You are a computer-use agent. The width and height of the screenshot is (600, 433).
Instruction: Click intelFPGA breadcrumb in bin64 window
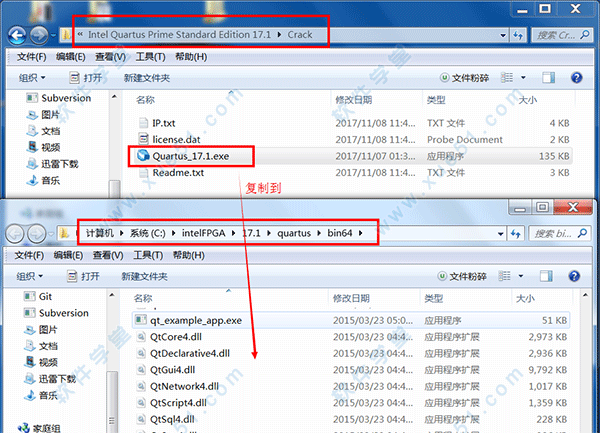tap(203, 233)
